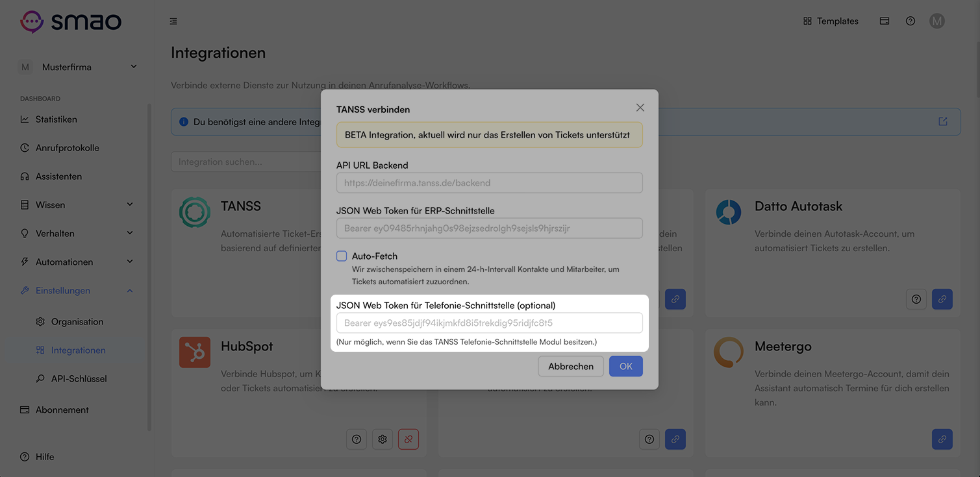The height and width of the screenshot is (477, 980).
Task: Open Templates from the top bar
Action: click(x=831, y=21)
